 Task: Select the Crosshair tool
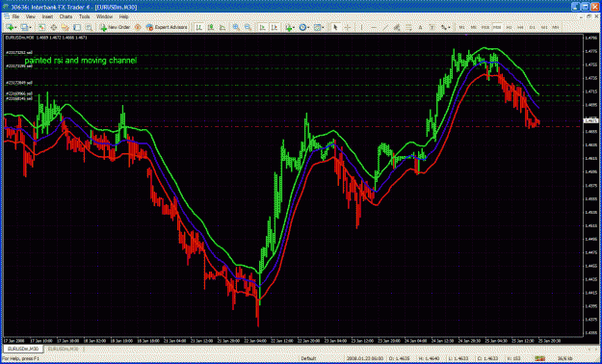[x=348, y=27]
